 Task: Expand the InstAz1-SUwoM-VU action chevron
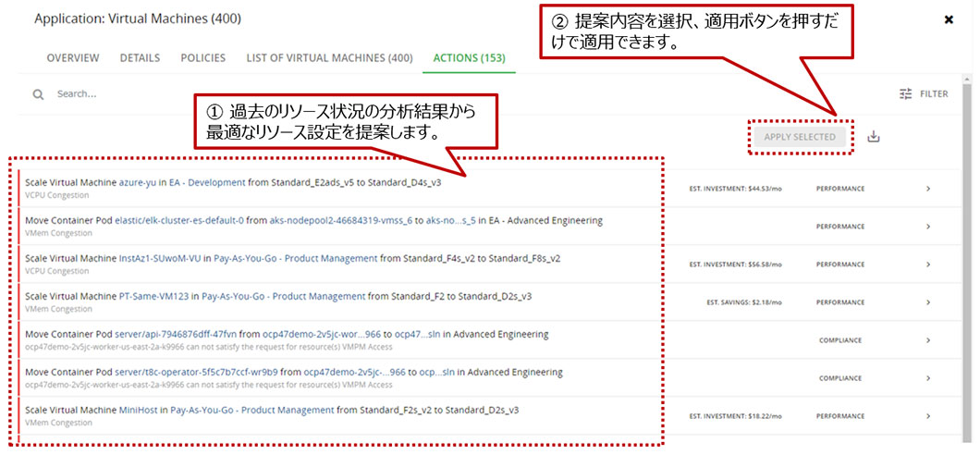coord(927,264)
